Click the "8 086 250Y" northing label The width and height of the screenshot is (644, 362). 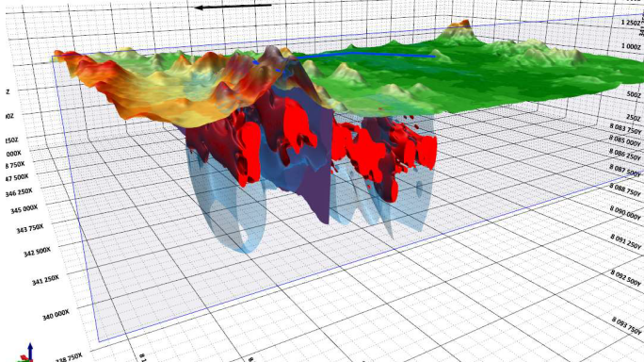coord(624,155)
